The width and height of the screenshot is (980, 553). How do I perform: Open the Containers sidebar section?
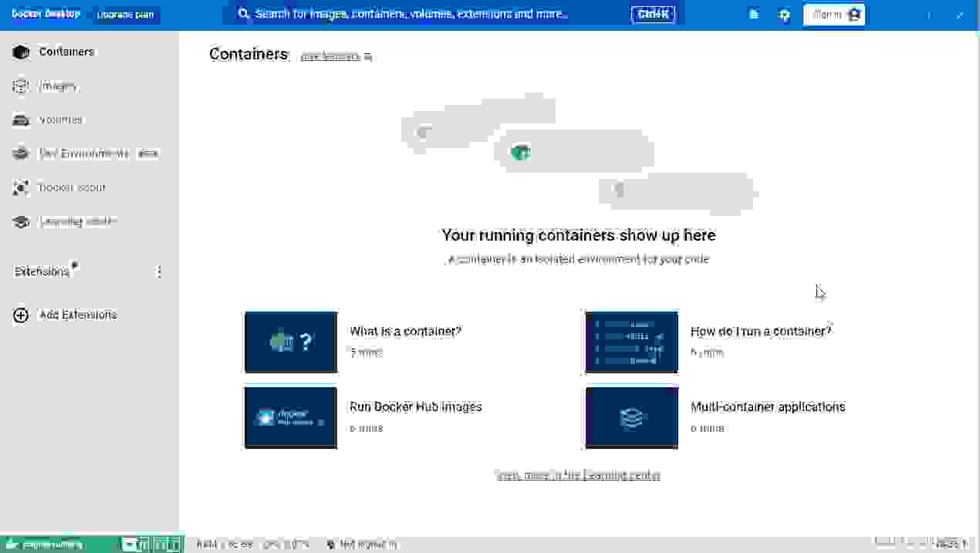(89, 52)
